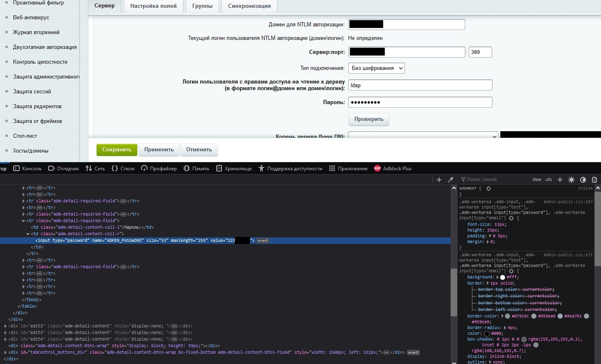Screen dimensions: 601x364
Task: Click the Отменить button
Action: (199, 150)
